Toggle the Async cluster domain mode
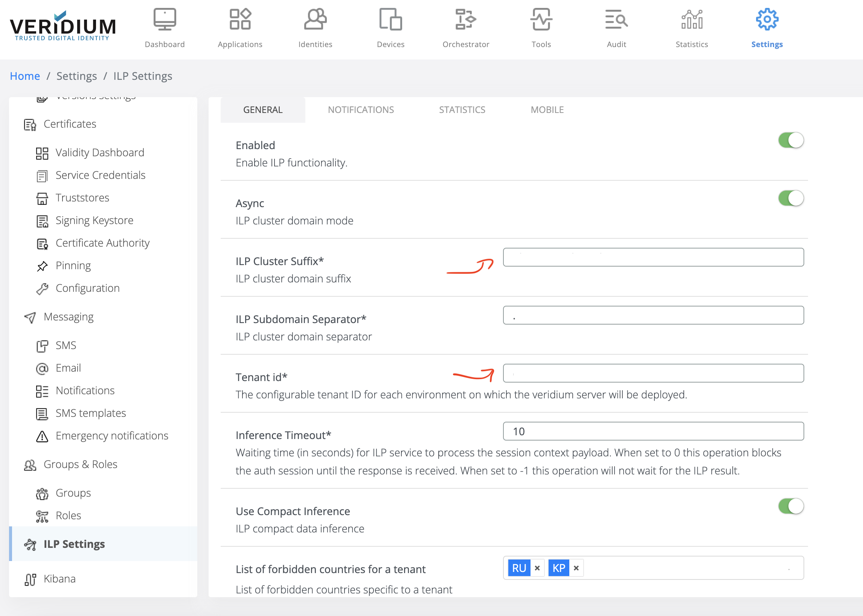The image size is (863, 616). [x=791, y=198]
